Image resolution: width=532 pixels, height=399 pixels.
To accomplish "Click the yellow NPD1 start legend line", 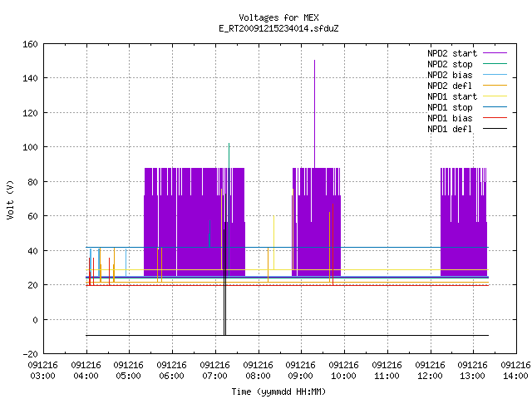I will click(x=495, y=96).
